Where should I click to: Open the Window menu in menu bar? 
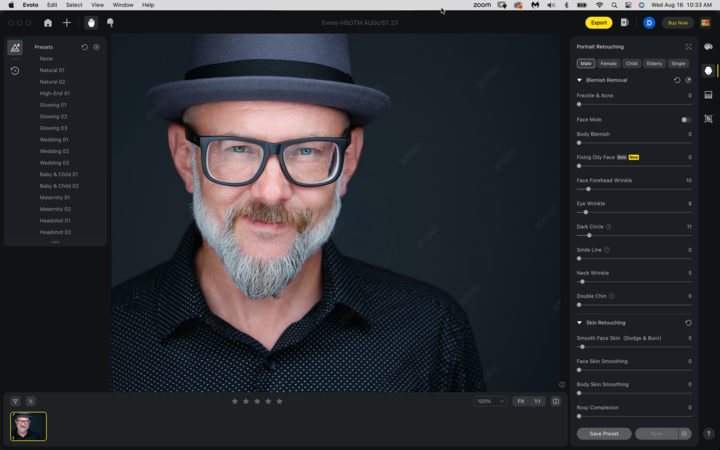[122, 5]
